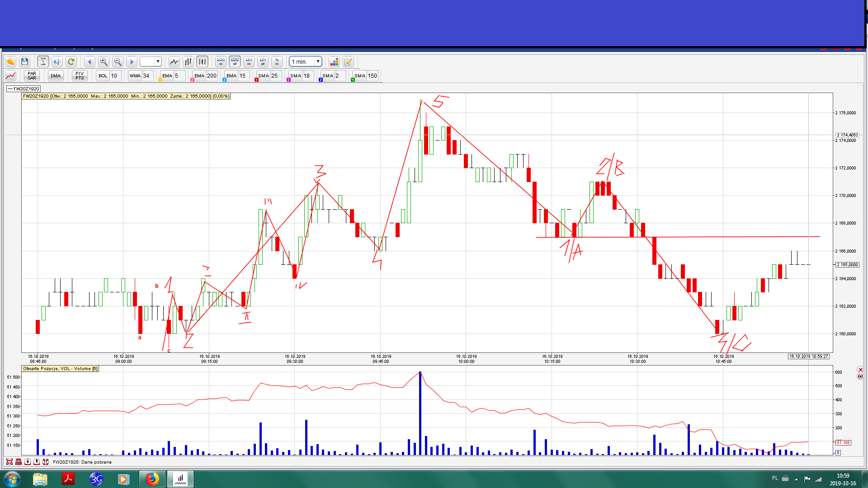
Task: Open Firefox from the Windows taskbar
Action: [152, 479]
